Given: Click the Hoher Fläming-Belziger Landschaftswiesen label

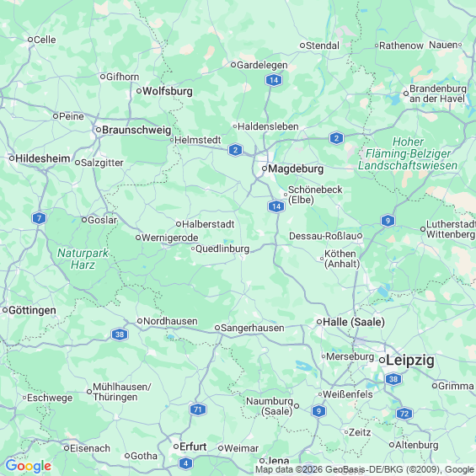Looking at the screenshot, I should (x=408, y=153).
